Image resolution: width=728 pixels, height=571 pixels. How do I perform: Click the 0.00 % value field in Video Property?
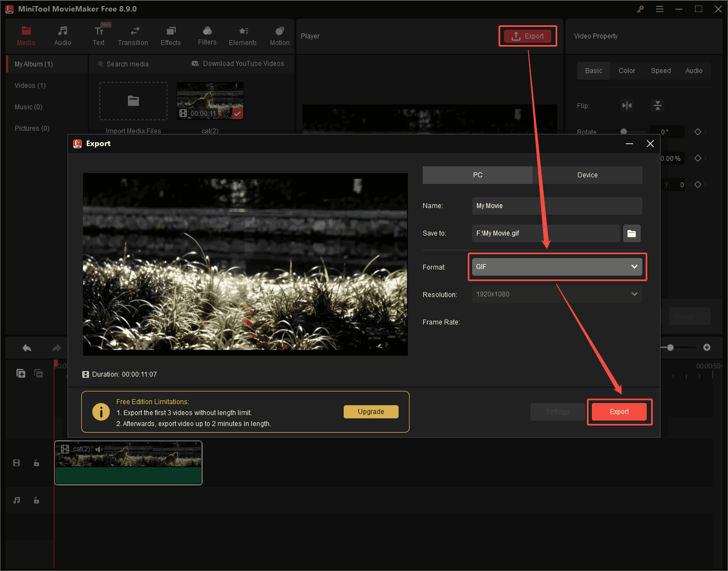pos(671,158)
